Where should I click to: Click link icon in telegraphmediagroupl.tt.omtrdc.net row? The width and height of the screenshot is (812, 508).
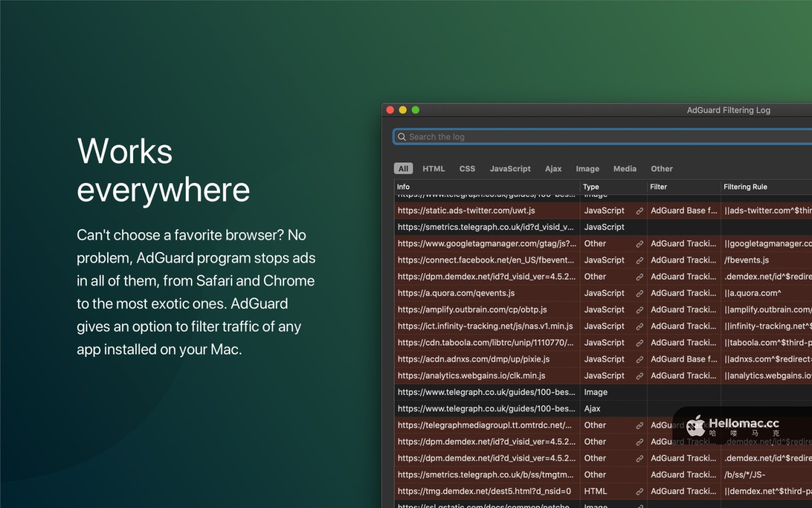click(639, 425)
